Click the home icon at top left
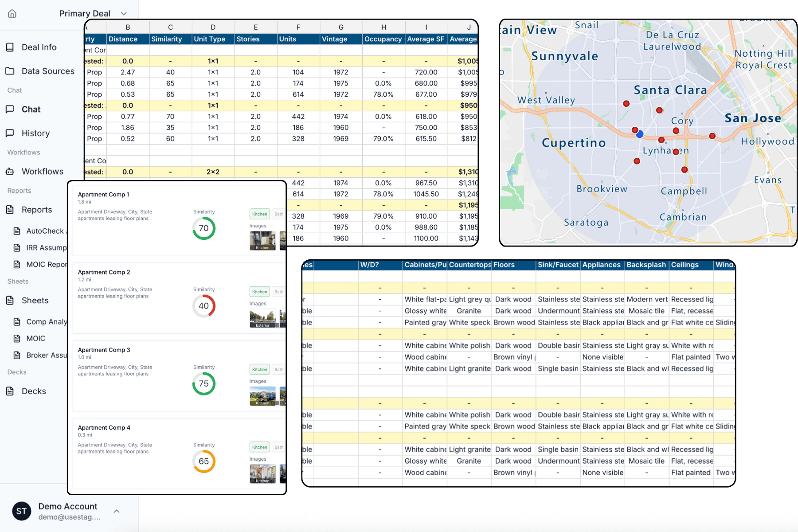The image size is (798, 532). (x=12, y=13)
